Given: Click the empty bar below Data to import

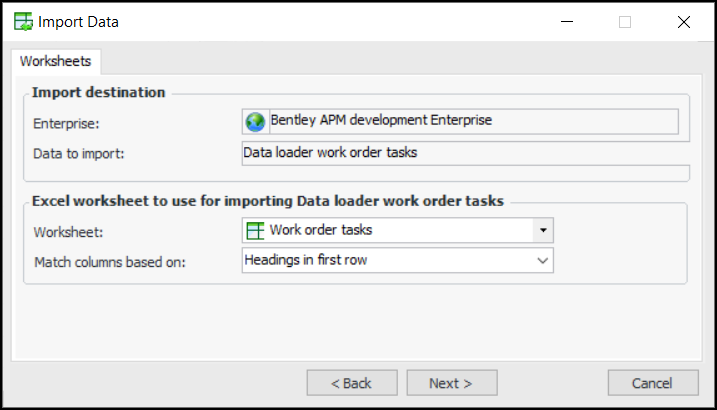Looking at the screenshot, I should (x=466, y=172).
